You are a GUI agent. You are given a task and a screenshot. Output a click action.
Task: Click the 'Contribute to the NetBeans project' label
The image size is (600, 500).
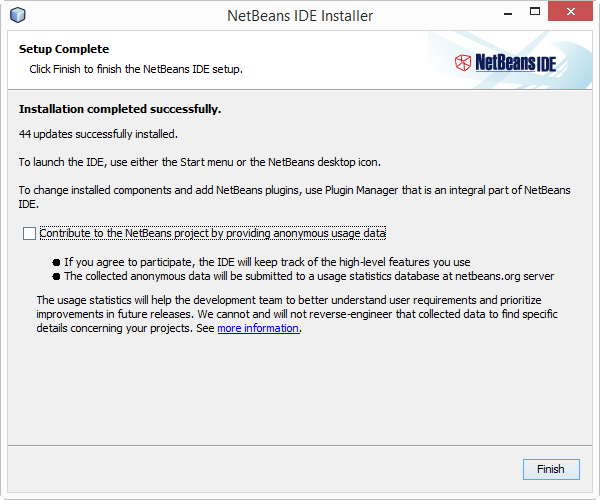click(212, 233)
